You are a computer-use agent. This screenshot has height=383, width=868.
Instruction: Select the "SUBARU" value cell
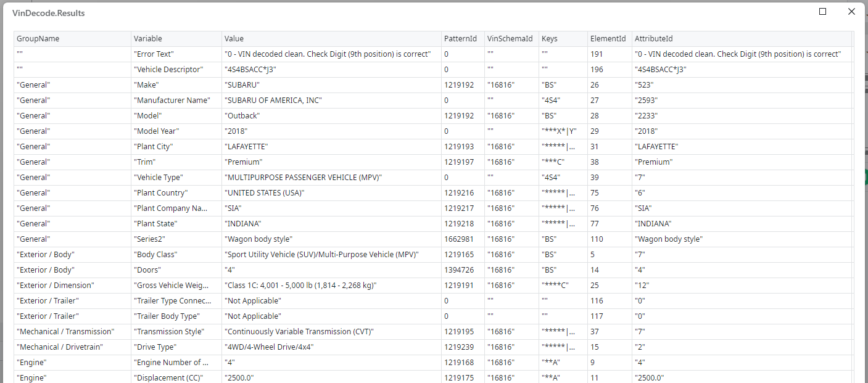[242, 85]
